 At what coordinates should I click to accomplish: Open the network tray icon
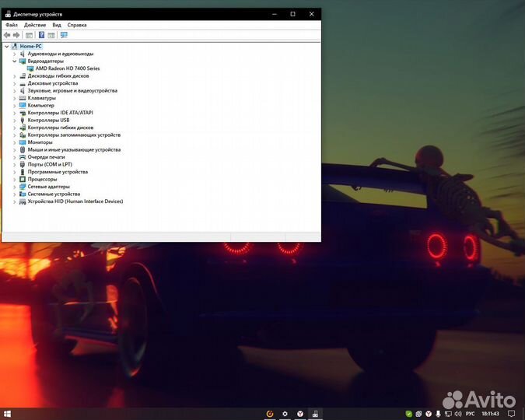448,414
